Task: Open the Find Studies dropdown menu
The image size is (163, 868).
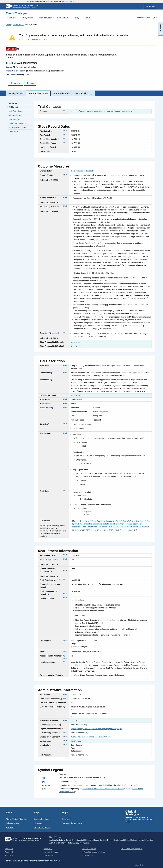Action: [12, 18]
